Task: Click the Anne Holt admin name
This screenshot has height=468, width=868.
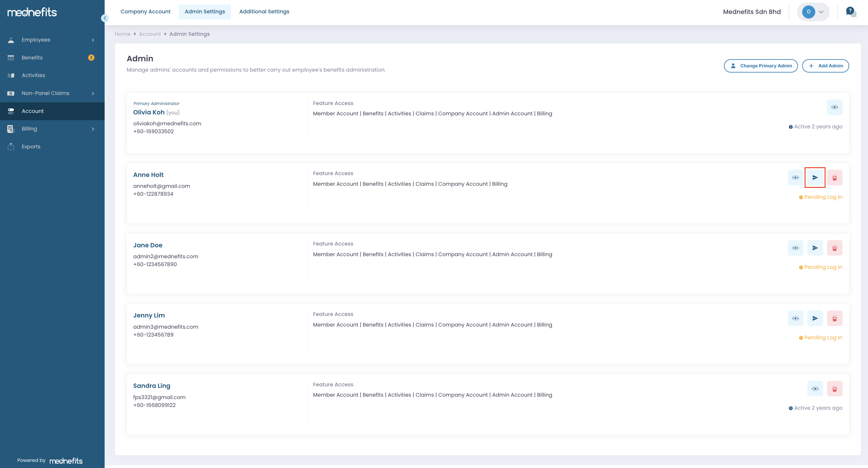Action: (148, 175)
